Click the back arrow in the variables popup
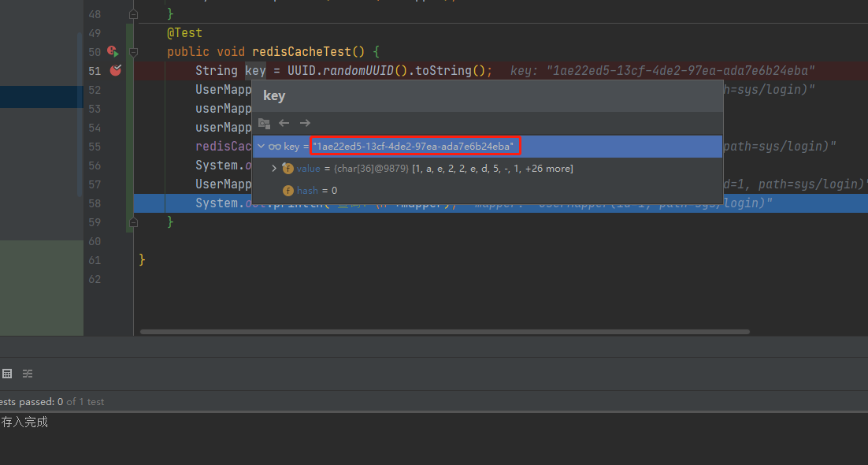Screen dimensions: 868x465 click(284, 123)
